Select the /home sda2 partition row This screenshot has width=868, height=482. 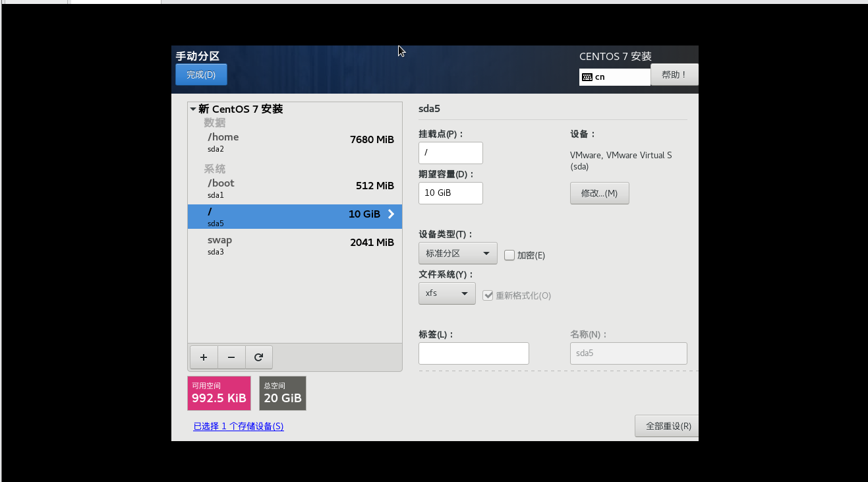(x=295, y=142)
